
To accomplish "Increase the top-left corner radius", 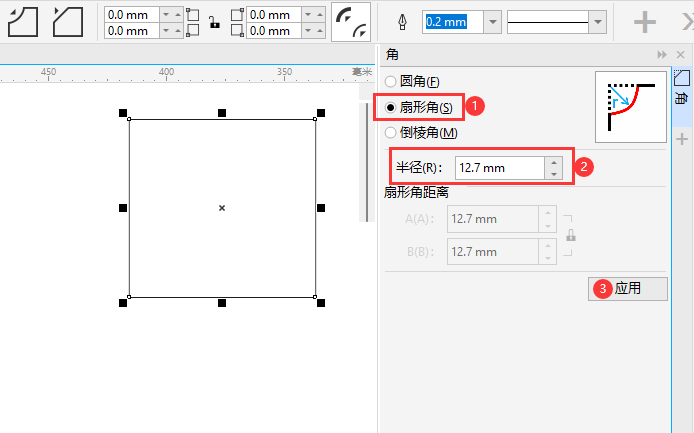I will (178, 15).
